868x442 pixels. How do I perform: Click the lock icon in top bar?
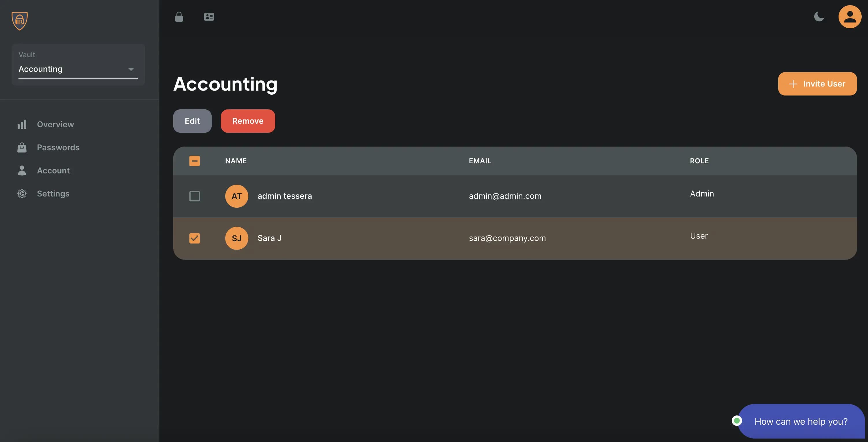pos(179,17)
